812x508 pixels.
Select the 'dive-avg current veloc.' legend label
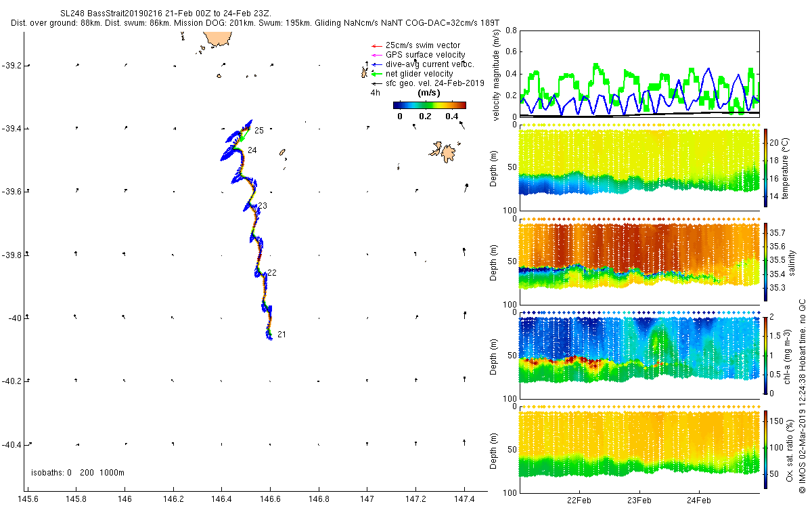tap(430, 64)
